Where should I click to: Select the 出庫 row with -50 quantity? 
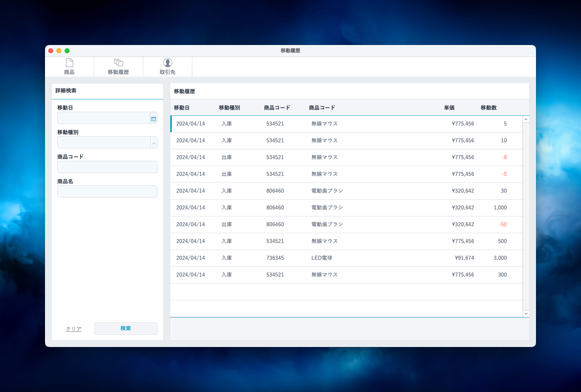coord(286,224)
